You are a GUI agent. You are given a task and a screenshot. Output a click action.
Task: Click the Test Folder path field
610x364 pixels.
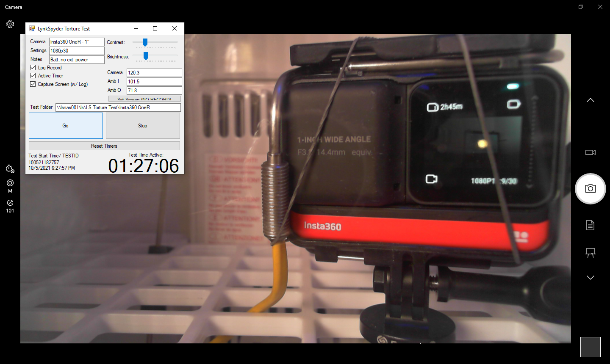pyautogui.click(x=119, y=107)
